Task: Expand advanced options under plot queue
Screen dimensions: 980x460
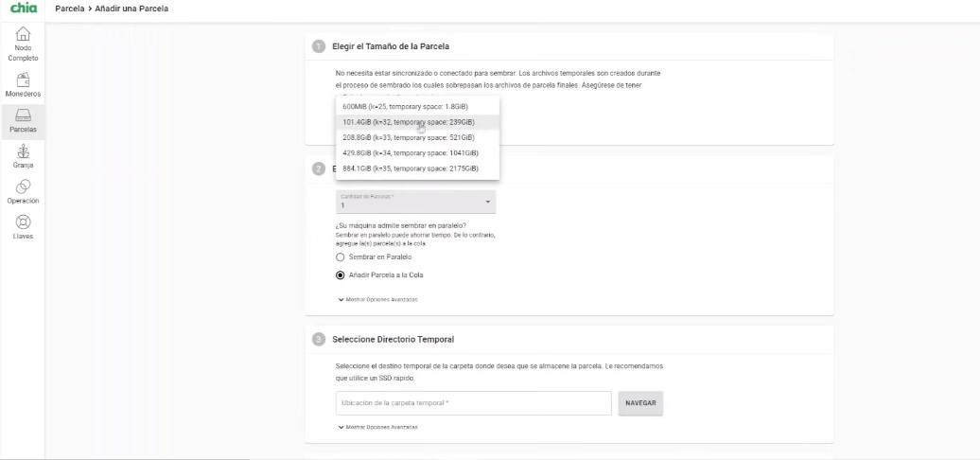Action: (x=378, y=299)
